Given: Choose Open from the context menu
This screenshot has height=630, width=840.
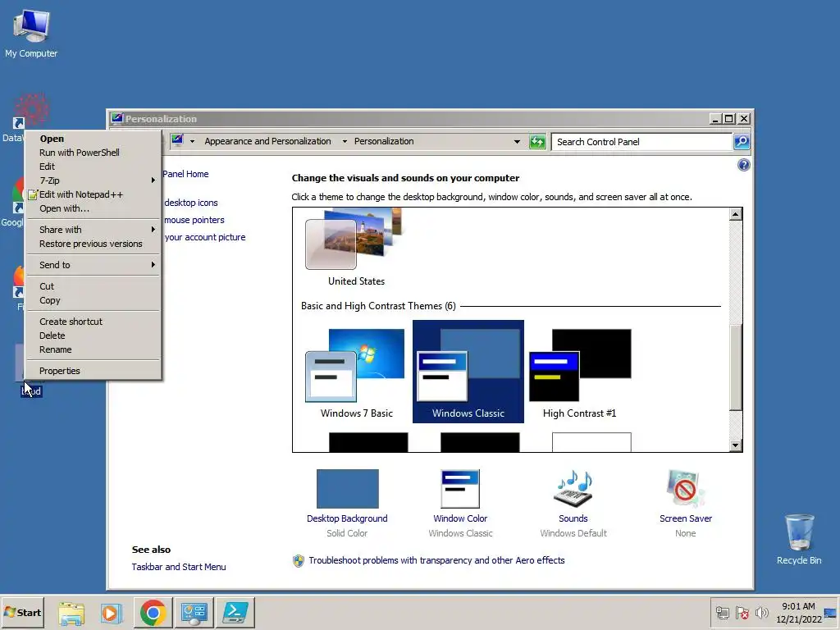Looking at the screenshot, I should click(x=93, y=139).
